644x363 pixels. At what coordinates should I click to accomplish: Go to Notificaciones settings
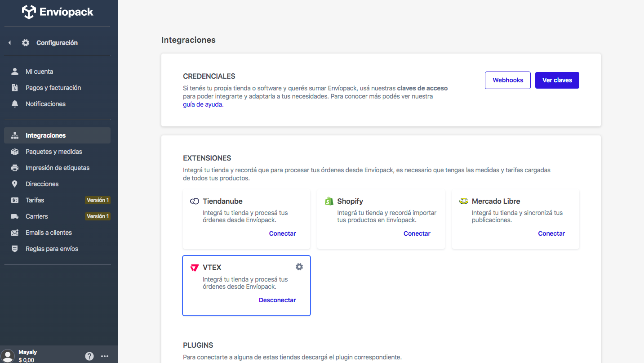pyautogui.click(x=58, y=104)
